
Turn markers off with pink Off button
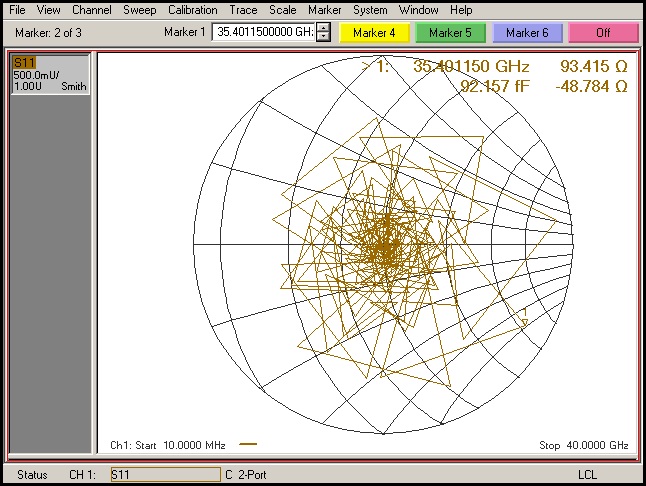click(602, 33)
